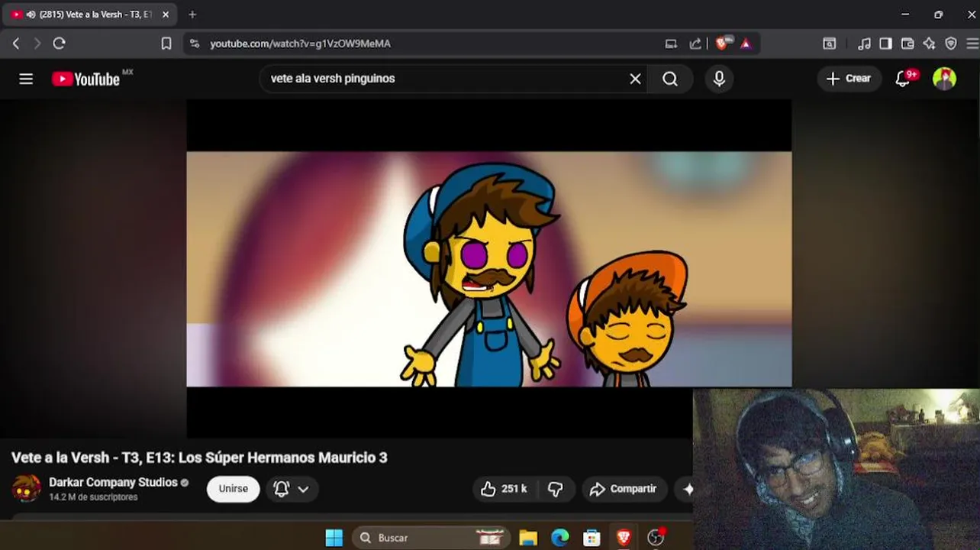Like the video with 251 k likes
The width and height of the screenshot is (980, 550).
pos(504,489)
